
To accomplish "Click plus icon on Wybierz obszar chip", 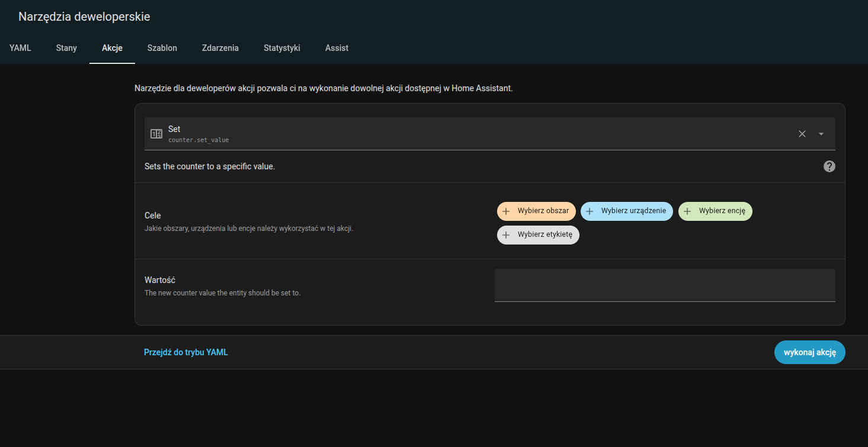I will point(506,211).
